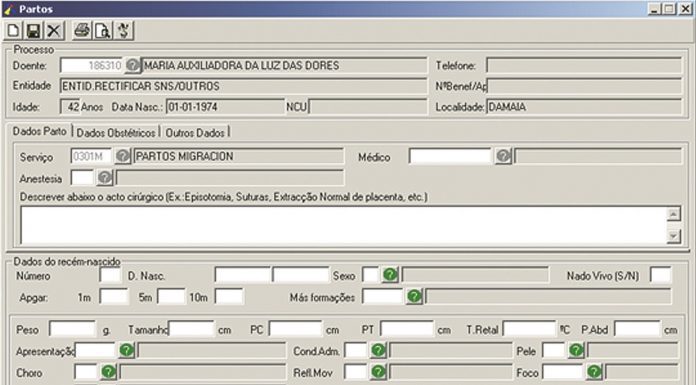Click the New record toolbar icon
This screenshot has height=385, width=696.
tap(13, 31)
